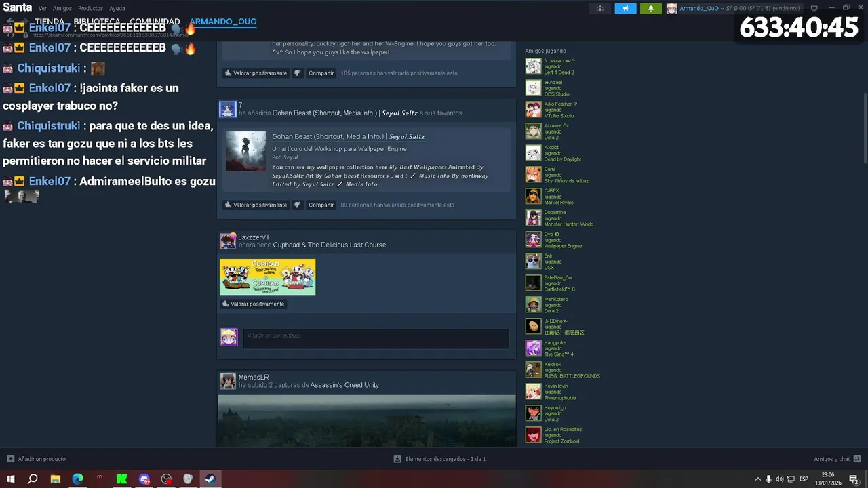
Task: Dislike the Gohan Beast wallpaper post
Action: click(297, 205)
